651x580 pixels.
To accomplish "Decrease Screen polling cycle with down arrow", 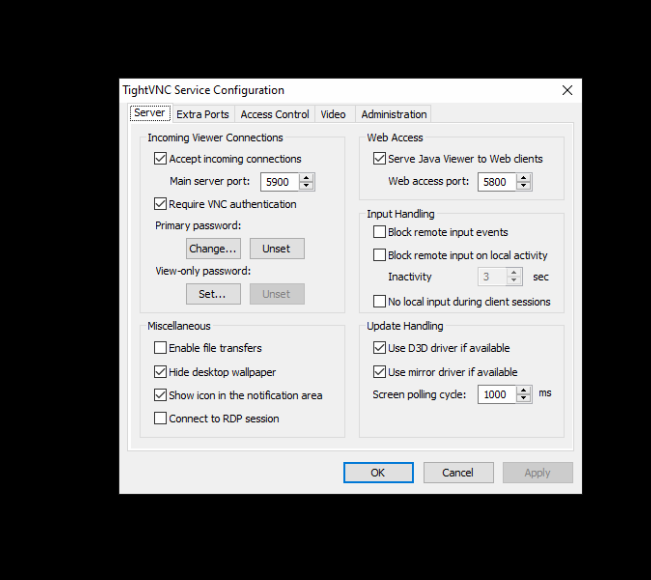I will point(524,399).
